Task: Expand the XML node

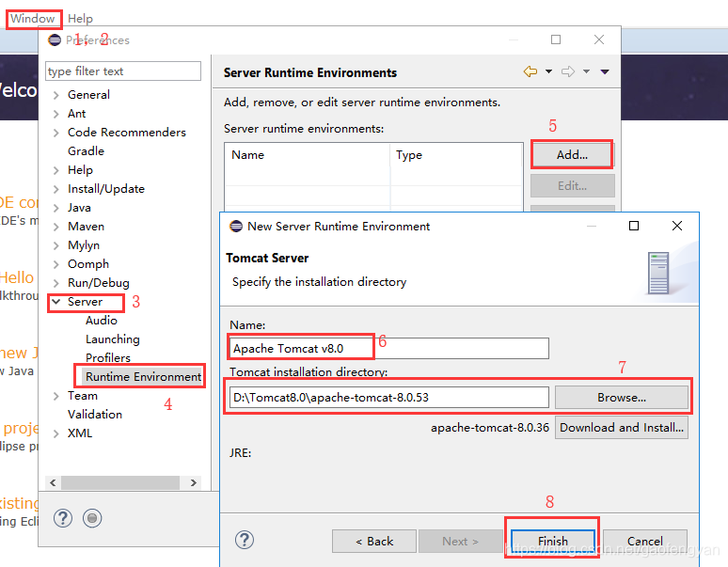Action: pyautogui.click(x=56, y=433)
